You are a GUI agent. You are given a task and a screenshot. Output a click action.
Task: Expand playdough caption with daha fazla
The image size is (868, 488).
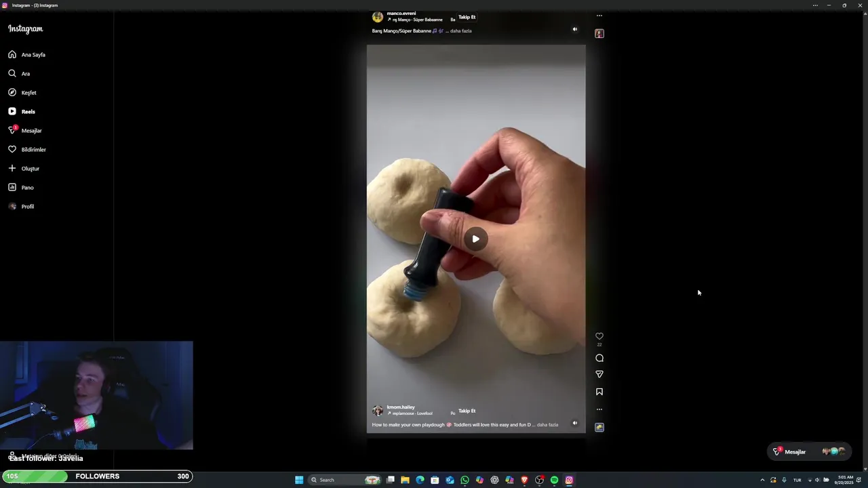pyautogui.click(x=547, y=425)
